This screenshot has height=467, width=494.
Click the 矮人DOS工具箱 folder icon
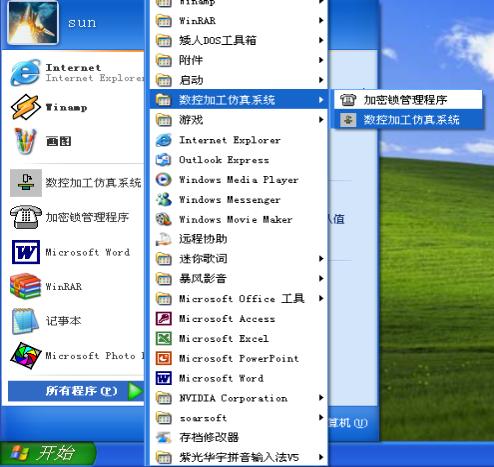point(164,40)
